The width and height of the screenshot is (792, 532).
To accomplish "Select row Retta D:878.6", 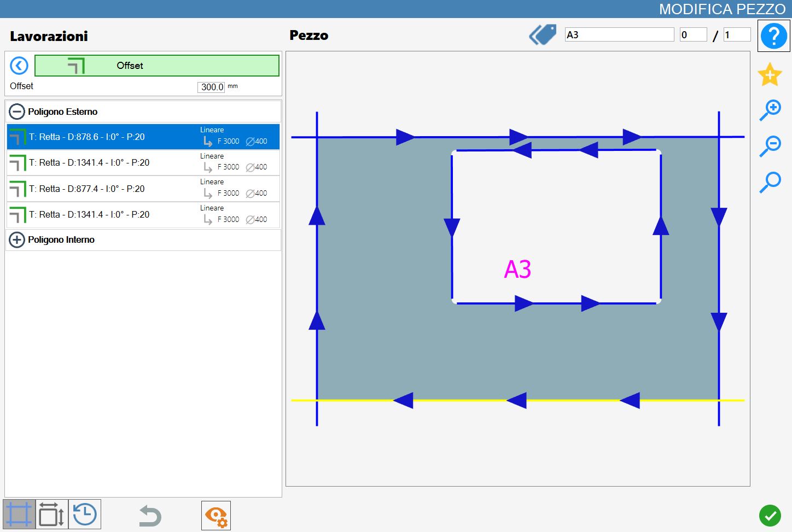I will point(143,137).
